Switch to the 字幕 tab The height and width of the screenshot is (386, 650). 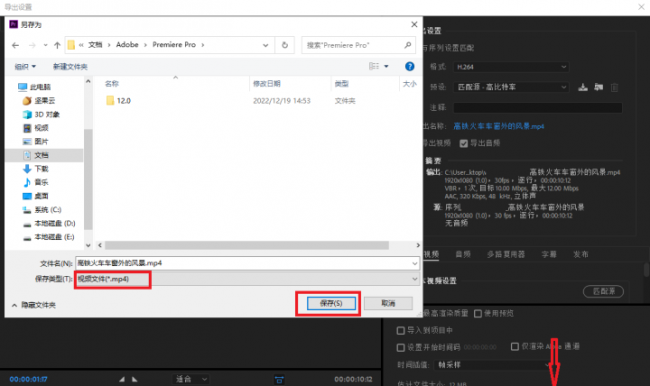(x=549, y=254)
